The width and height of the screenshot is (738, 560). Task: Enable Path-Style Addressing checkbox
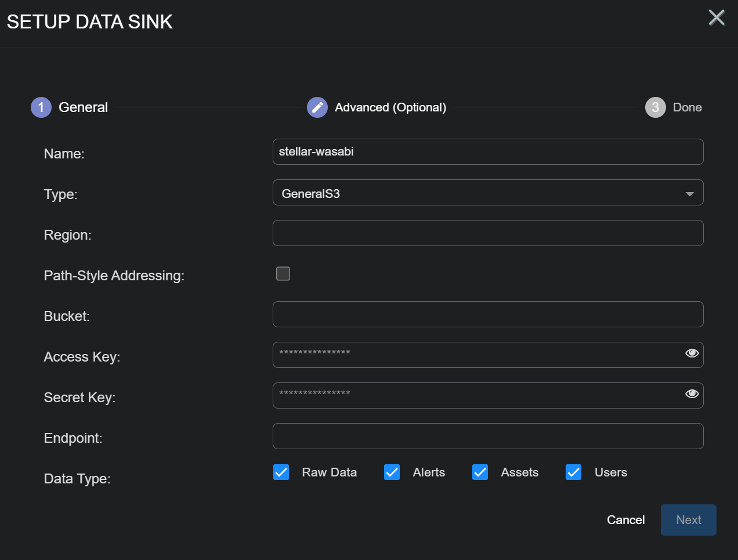coord(283,273)
